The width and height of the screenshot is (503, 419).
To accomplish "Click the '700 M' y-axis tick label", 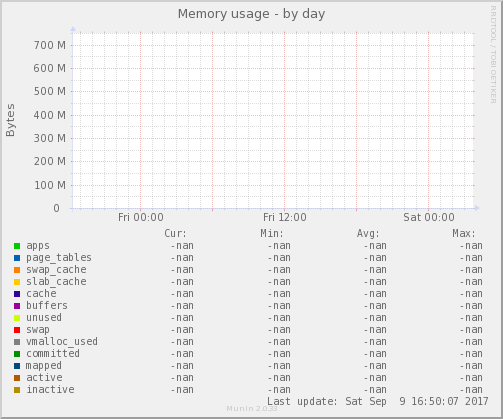I will [x=50, y=45].
